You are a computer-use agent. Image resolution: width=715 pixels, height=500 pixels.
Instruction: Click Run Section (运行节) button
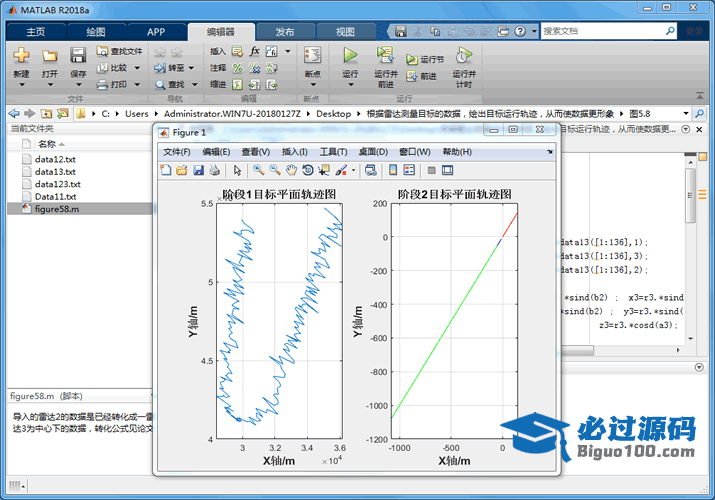pyautogui.click(x=425, y=59)
